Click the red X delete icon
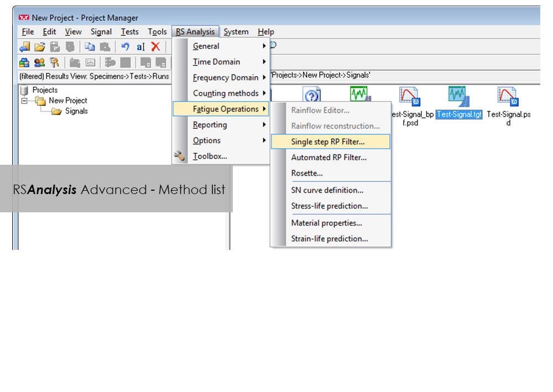The width and height of the screenshot is (553, 392). [155, 47]
